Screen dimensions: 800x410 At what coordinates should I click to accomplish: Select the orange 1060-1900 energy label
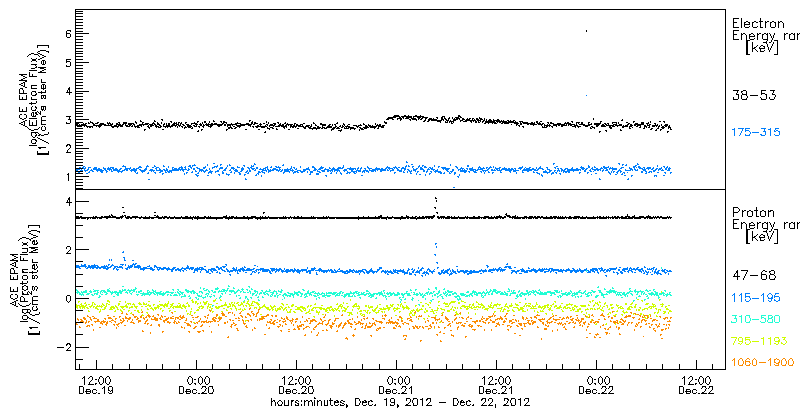tap(763, 362)
